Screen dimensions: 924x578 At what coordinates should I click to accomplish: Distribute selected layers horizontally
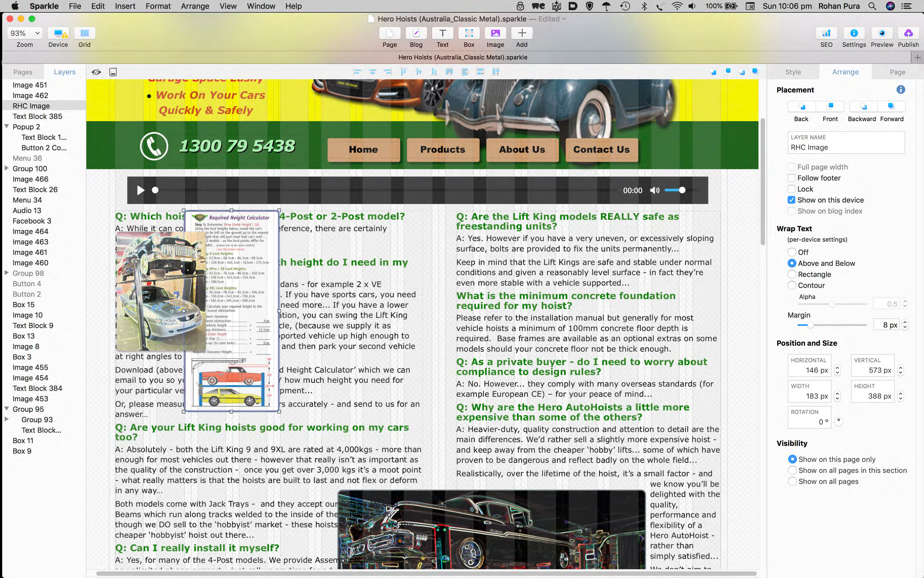[449, 72]
